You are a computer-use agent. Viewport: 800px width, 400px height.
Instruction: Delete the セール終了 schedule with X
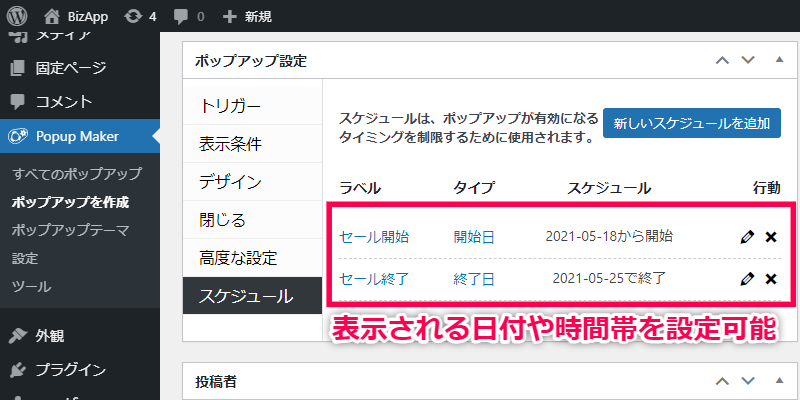(771, 279)
